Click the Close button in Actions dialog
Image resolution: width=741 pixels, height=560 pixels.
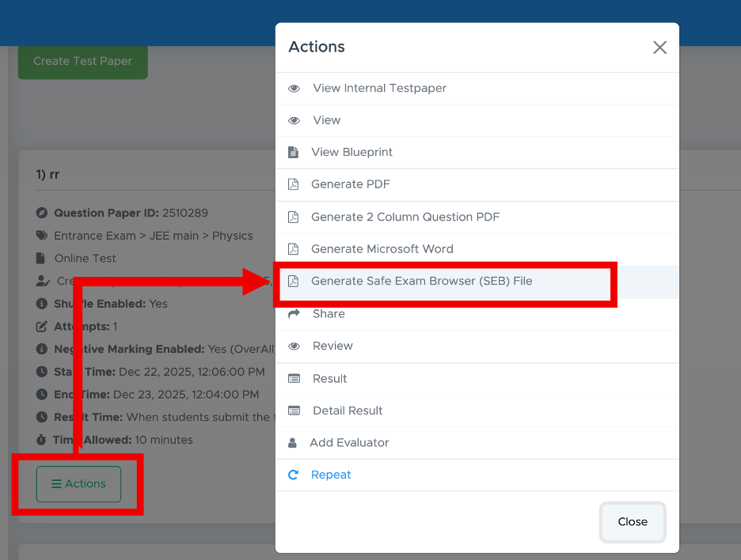[633, 522]
